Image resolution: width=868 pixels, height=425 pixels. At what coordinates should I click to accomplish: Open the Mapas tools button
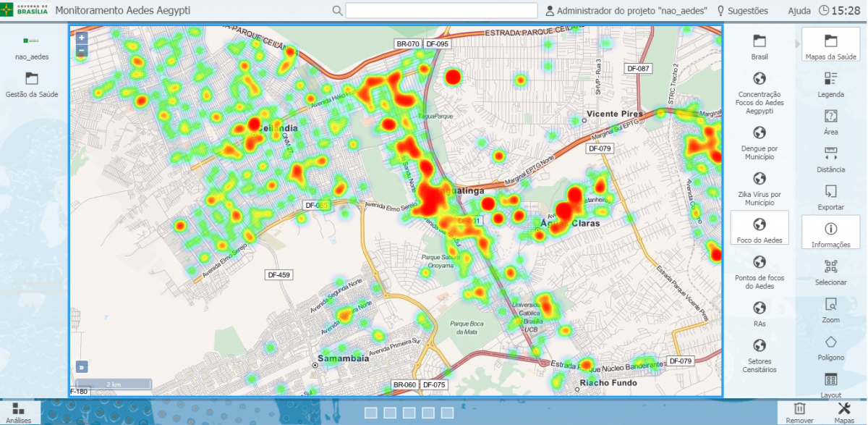click(843, 413)
